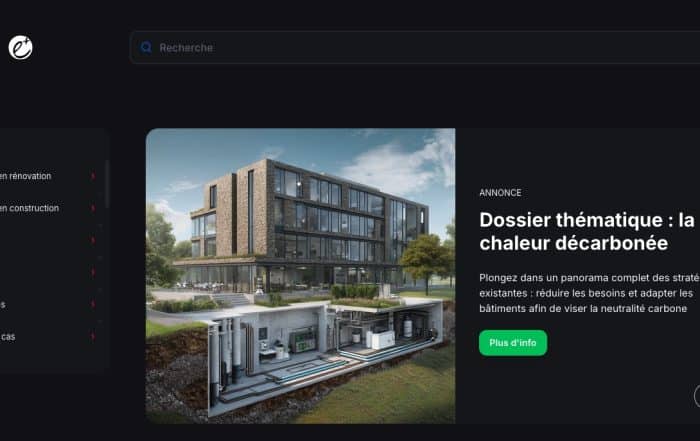This screenshot has width=700, height=441.
Task: Expand the chevron directly below 'en construction'
Action: tap(93, 240)
